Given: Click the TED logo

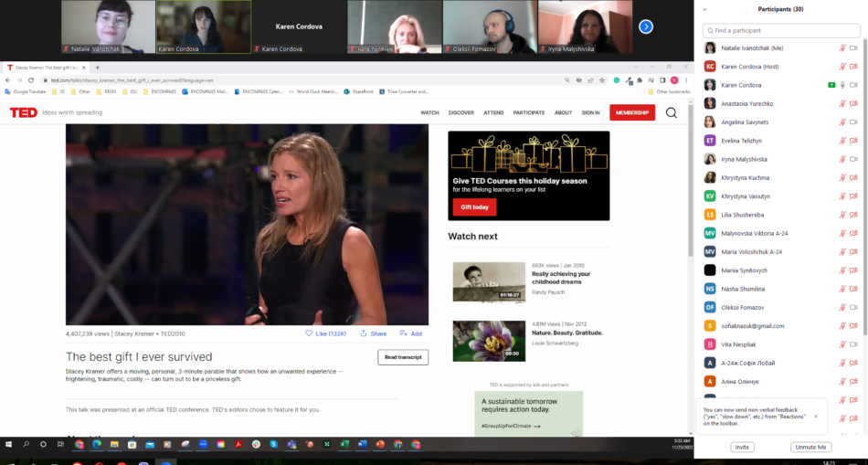Looking at the screenshot, I should pyautogui.click(x=23, y=112).
